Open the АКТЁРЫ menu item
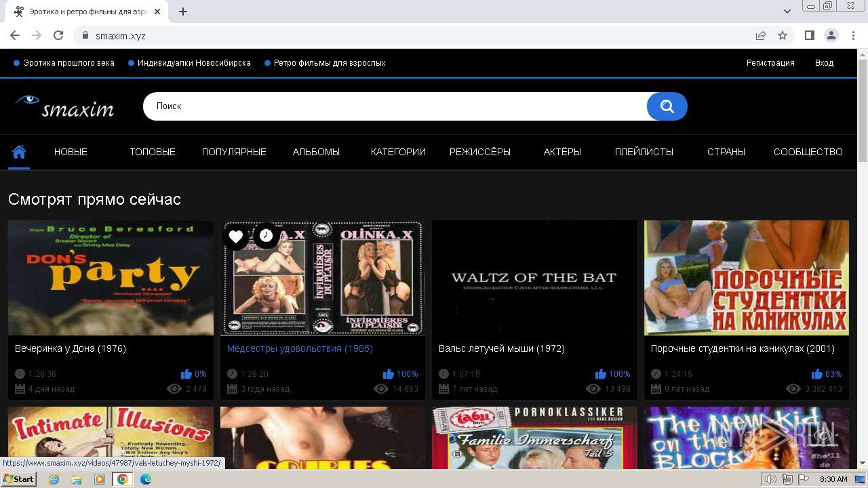This screenshot has height=488, width=868. (x=562, y=152)
